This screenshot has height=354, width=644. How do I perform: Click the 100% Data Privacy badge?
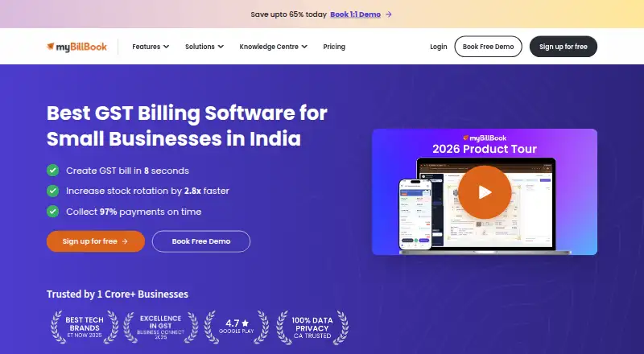312,327
